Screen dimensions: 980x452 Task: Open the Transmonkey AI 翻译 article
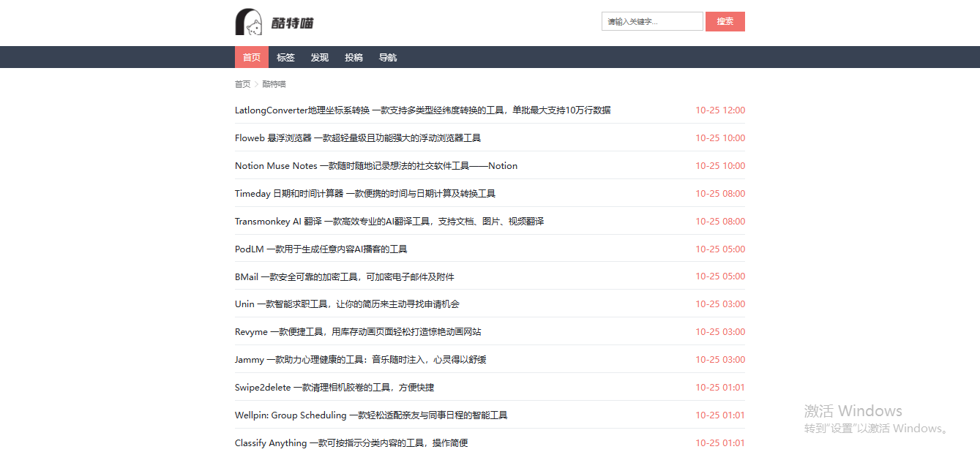pyautogui.click(x=389, y=222)
